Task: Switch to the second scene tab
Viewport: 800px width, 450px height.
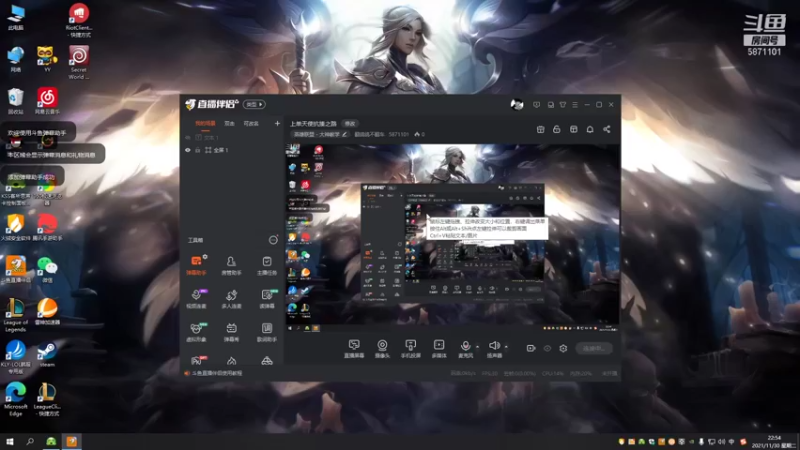Action: [x=230, y=123]
